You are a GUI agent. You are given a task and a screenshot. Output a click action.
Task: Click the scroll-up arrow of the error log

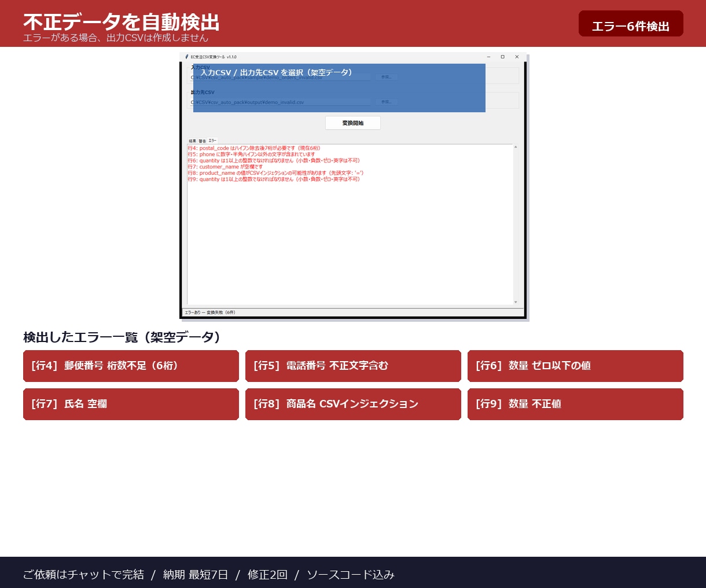[x=516, y=147]
